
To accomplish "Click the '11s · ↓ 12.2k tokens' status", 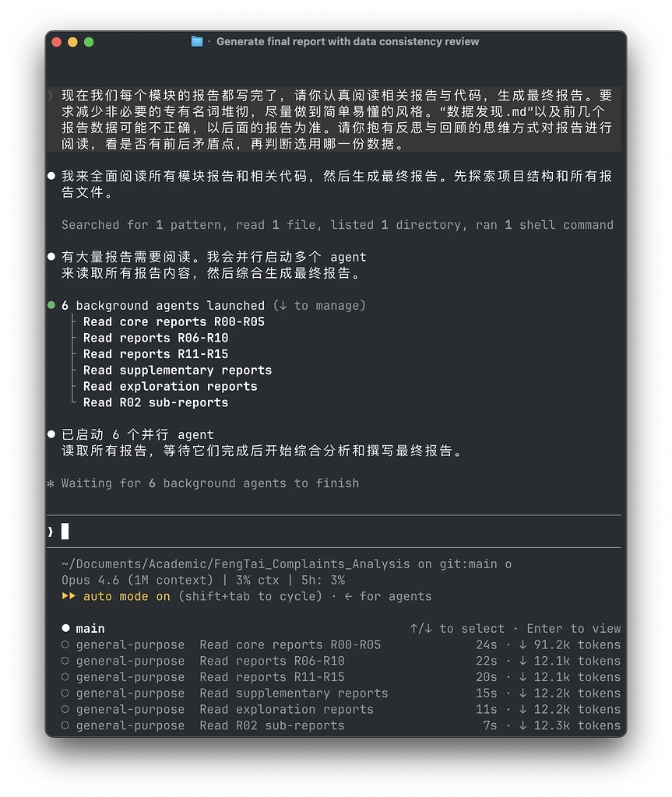I will pyautogui.click(x=548, y=710).
